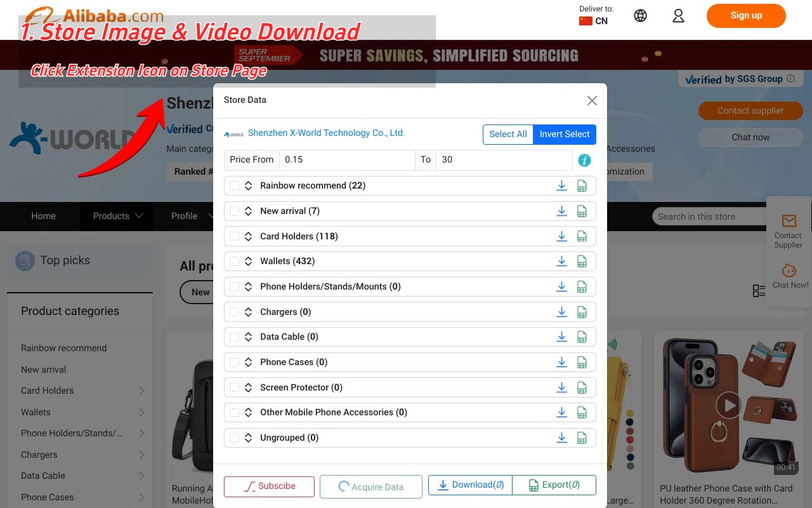Expand the Card Holders row
This screenshot has height=508, width=812.
[249, 236]
